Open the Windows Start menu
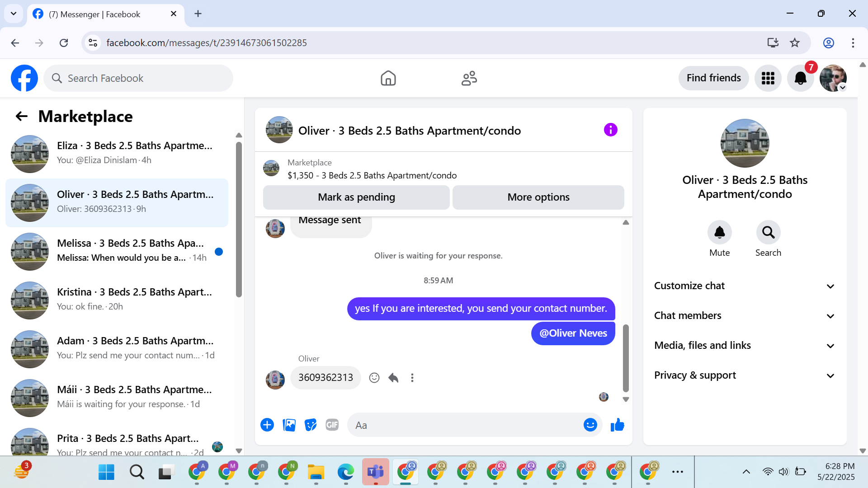 tap(107, 472)
